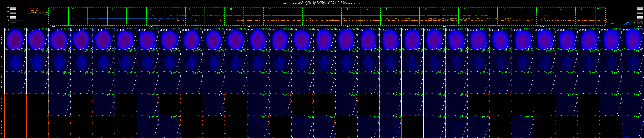Select time interval box 27 on the lightcurve
644x138 pixels.
(565, 16)
